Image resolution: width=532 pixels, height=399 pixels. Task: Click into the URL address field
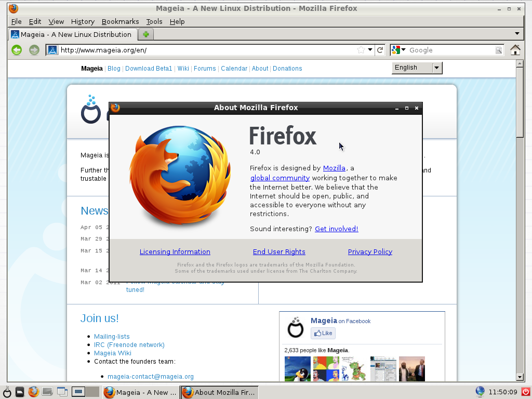(x=207, y=50)
